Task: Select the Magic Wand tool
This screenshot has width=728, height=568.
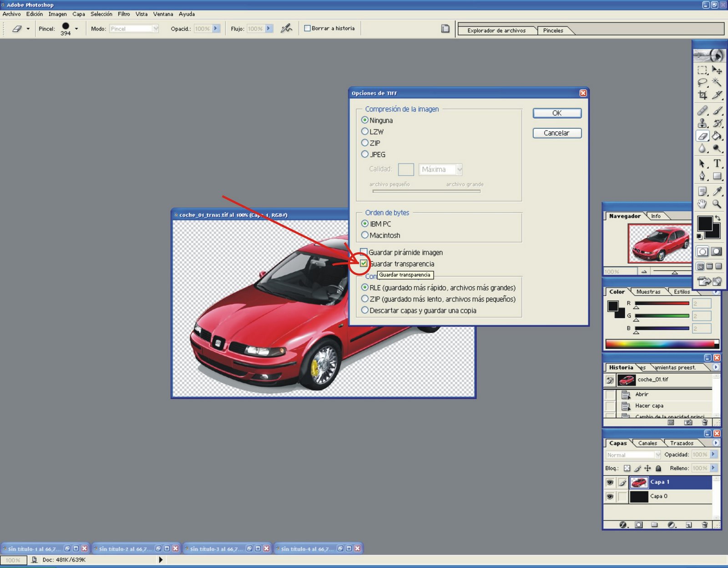Action: 717,82
